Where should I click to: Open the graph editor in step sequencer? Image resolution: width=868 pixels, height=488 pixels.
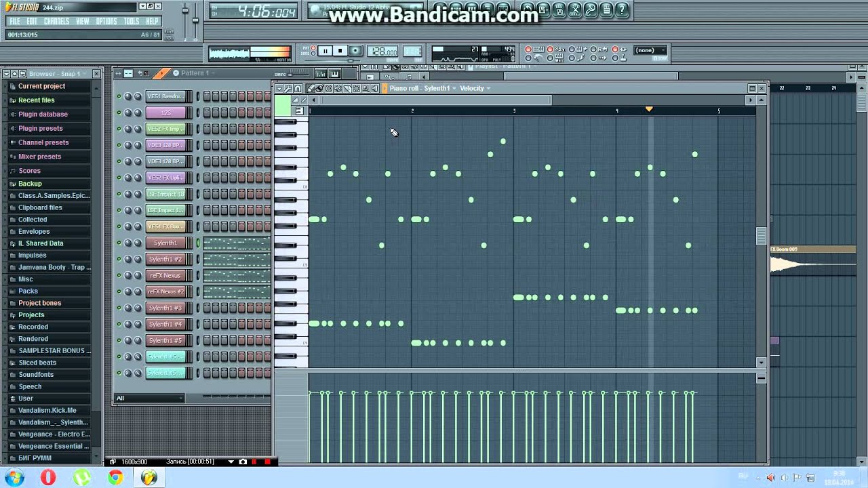321,75
